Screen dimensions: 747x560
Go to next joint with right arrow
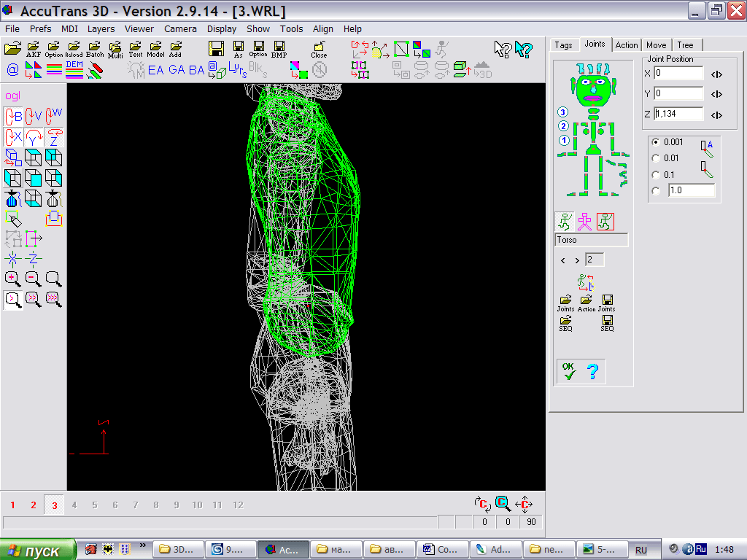pos(577,260)
